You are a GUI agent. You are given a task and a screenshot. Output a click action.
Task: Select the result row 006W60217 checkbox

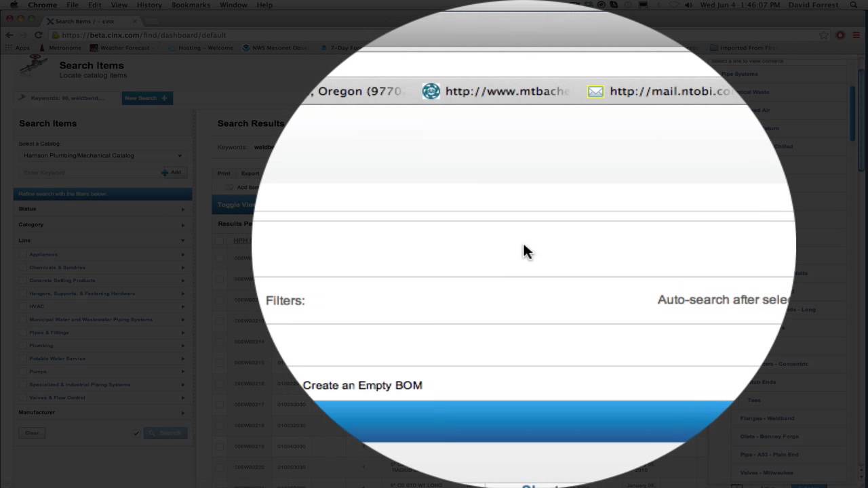(x=219, y=404)
